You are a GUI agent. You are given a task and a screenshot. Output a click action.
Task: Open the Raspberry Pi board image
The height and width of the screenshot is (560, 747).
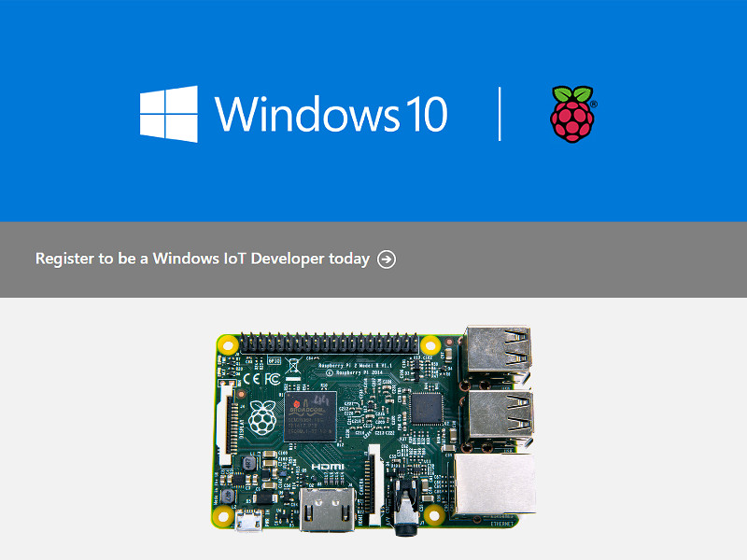[x=374, y=430]
